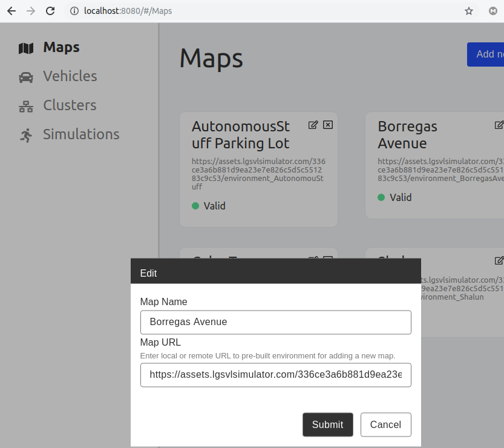The image size is (504, 448).
Task: Click the Map URL help description text
Action: 267,356
